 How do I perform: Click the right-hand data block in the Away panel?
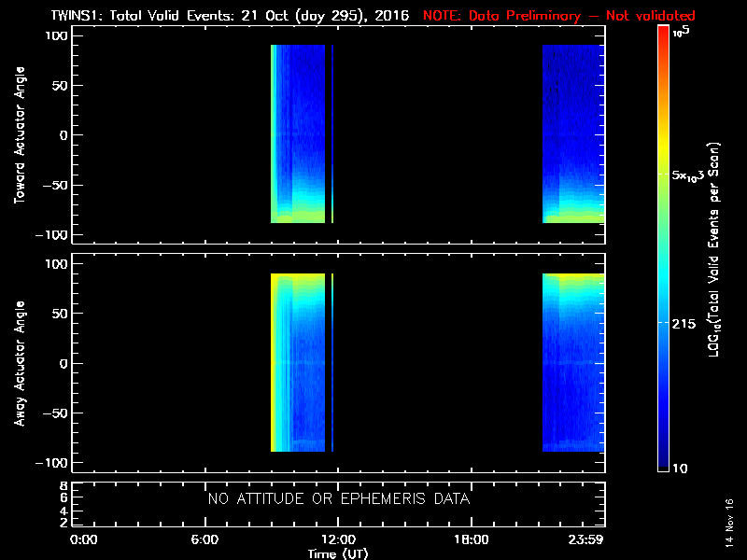point(573,364)
